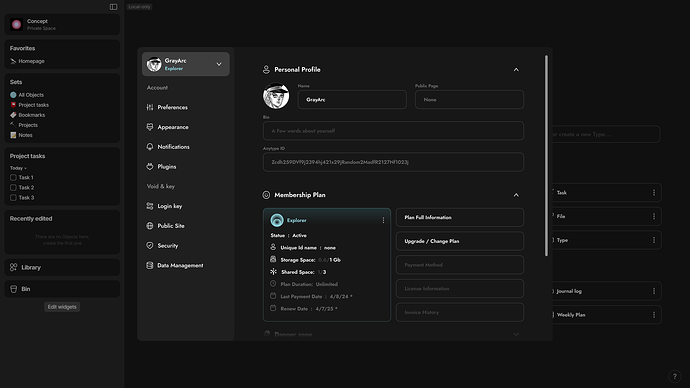Click Invoice History button

460,313
